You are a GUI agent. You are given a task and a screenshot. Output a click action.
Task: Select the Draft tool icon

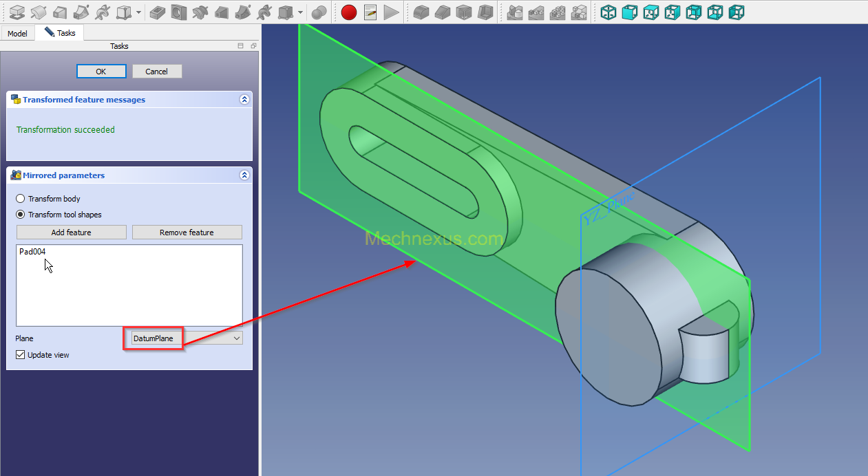click(464, 12)
